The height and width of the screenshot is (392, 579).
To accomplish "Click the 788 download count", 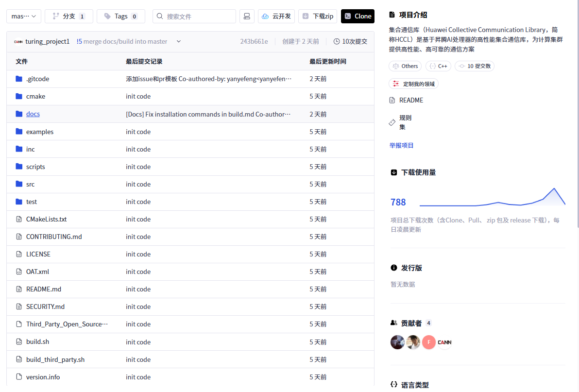I will pos(398,202).
